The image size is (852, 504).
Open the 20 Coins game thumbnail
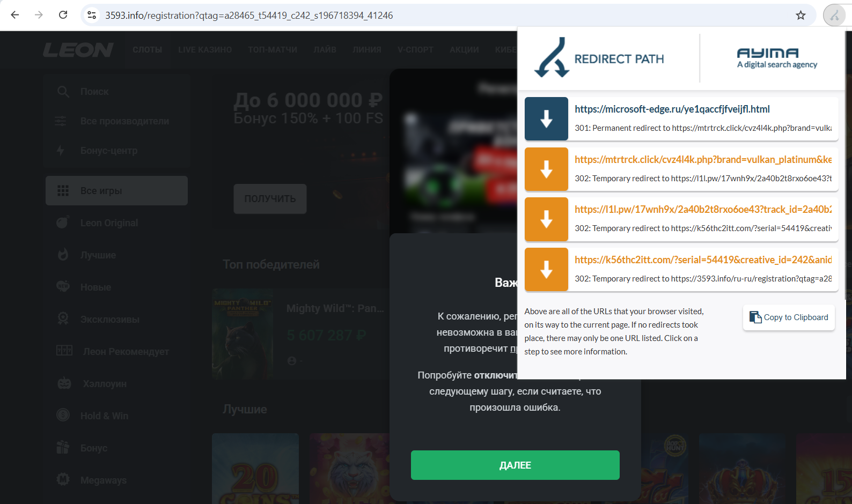pos(255,469)
